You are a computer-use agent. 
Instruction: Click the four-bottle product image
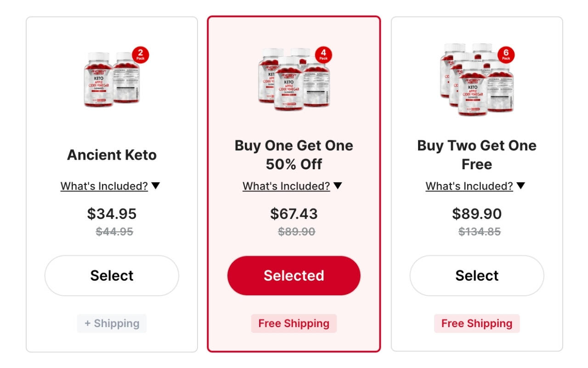tap(293, 79)
